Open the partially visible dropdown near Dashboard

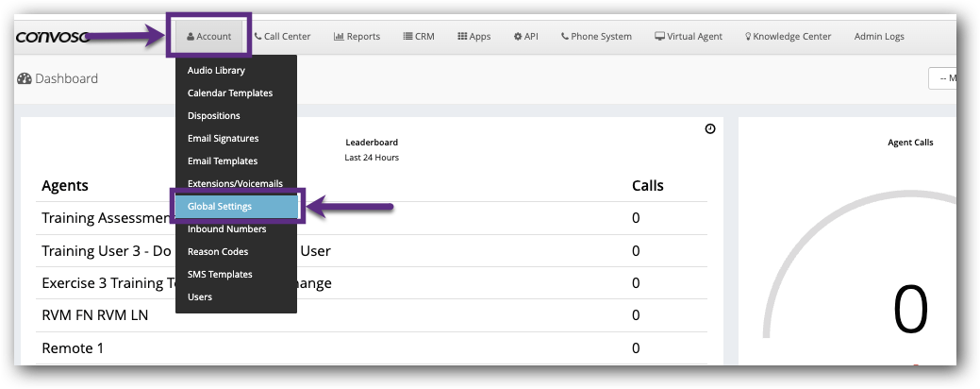[942, 78]
